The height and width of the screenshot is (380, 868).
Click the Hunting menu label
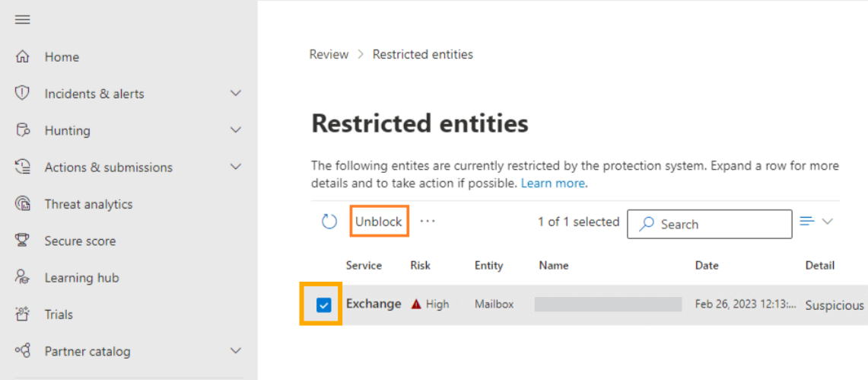[68, 131]
